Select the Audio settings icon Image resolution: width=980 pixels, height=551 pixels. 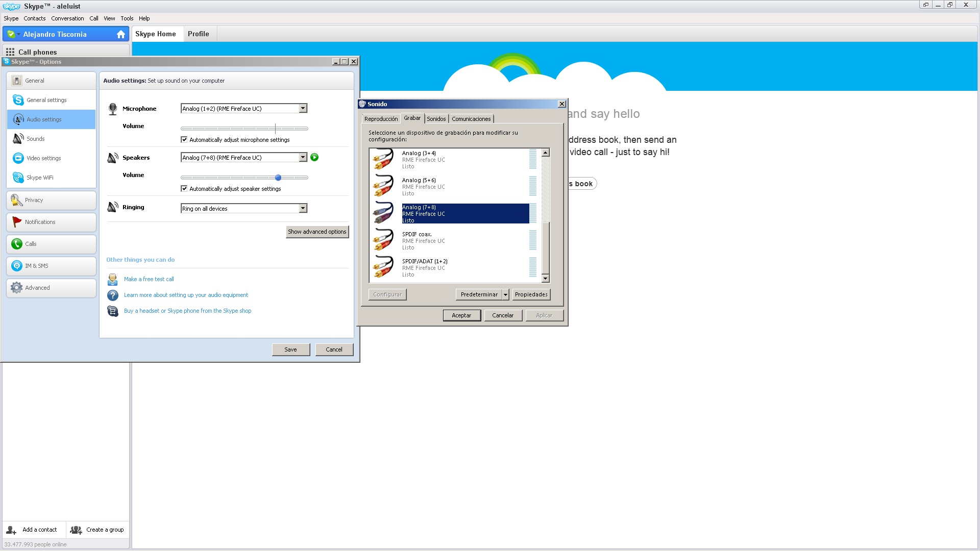[18, 119]
